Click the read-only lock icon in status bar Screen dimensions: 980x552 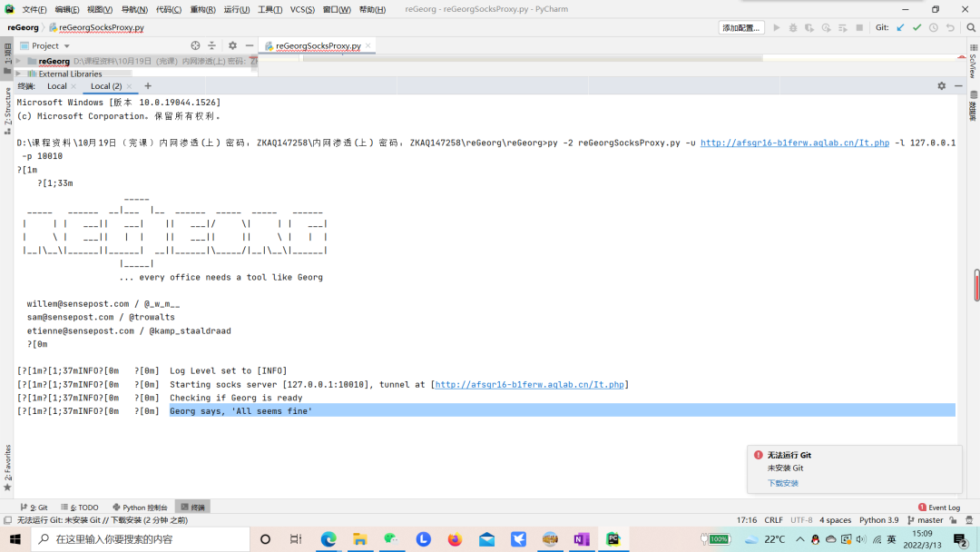[953, 520]
